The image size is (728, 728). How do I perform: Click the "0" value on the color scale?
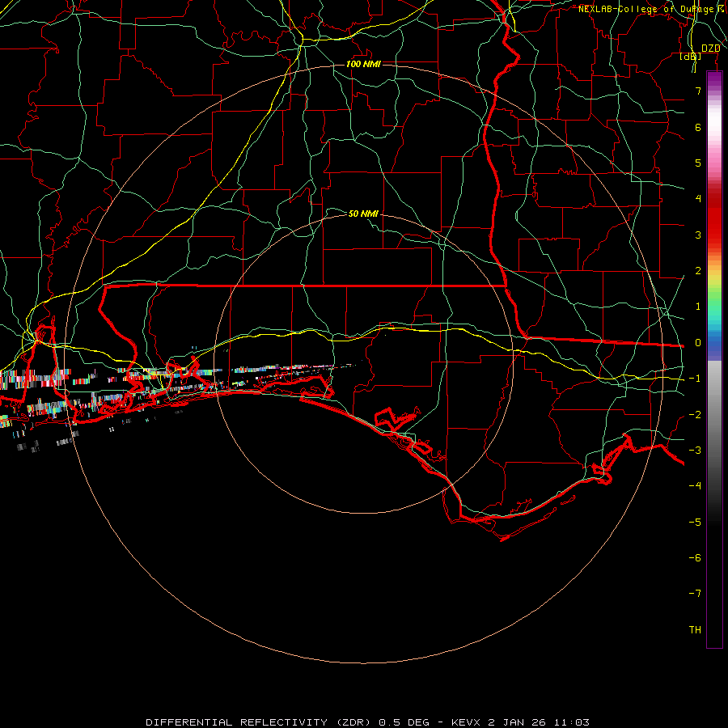click(698, 343)
